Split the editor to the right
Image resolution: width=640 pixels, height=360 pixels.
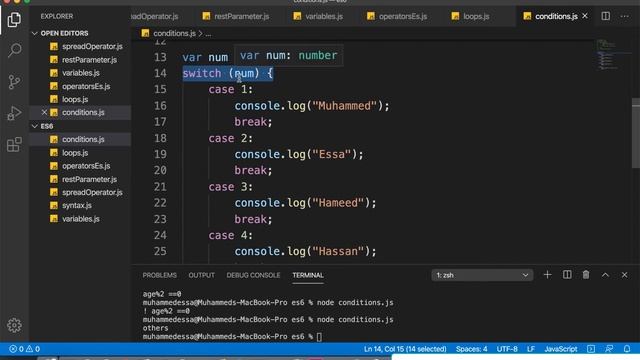pyautogui.click(x=606, y=16)
